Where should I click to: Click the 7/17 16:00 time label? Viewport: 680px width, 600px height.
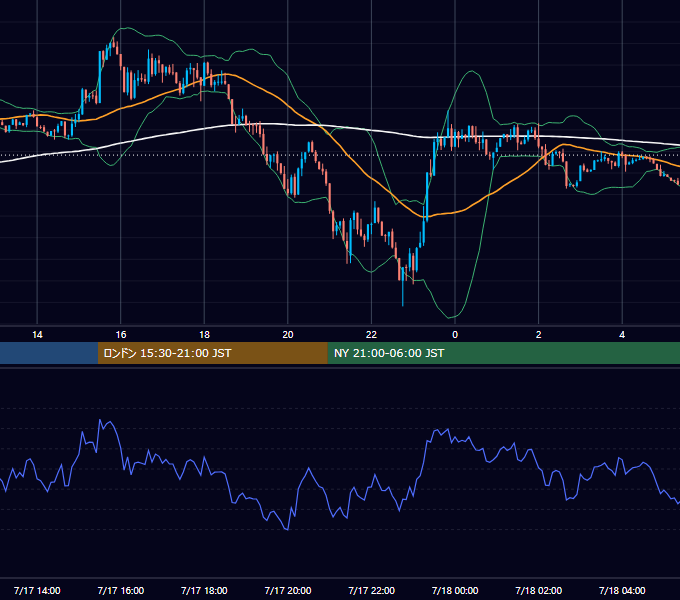121,590
